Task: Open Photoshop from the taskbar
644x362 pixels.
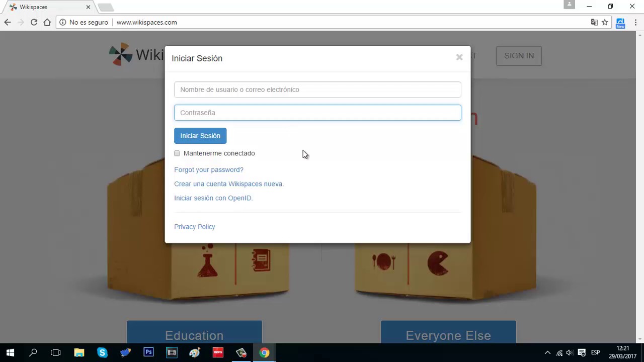Action: point(148,352)
